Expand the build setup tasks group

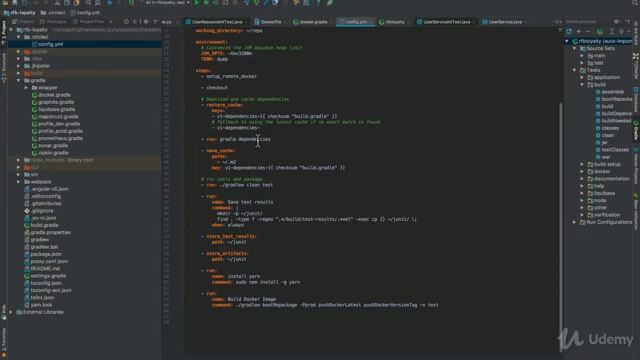tap(582, 164)
